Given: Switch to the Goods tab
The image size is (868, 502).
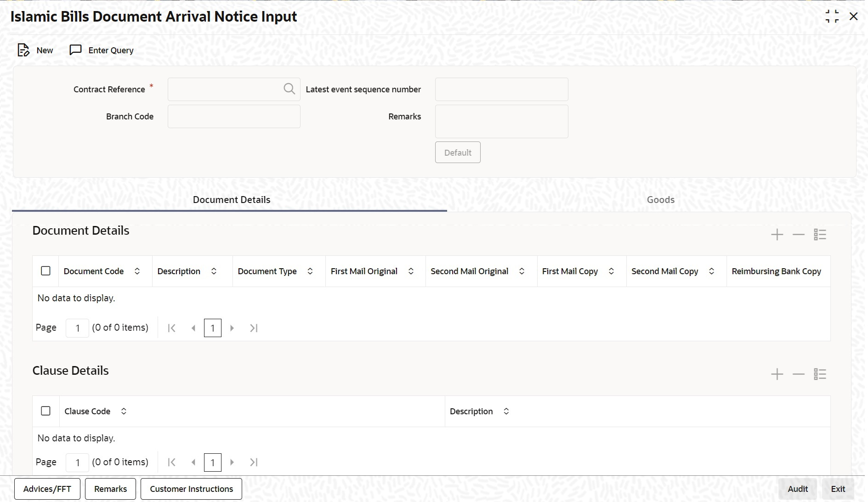Looking at the screenshot, I should pyautogui.click(x=660, y=200).
